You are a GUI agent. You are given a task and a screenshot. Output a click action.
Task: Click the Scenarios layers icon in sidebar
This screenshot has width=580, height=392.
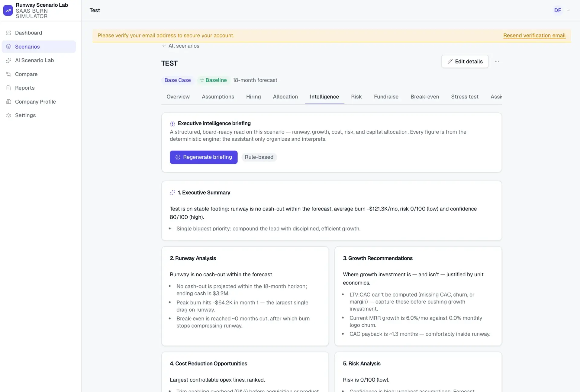coord(8,47)
